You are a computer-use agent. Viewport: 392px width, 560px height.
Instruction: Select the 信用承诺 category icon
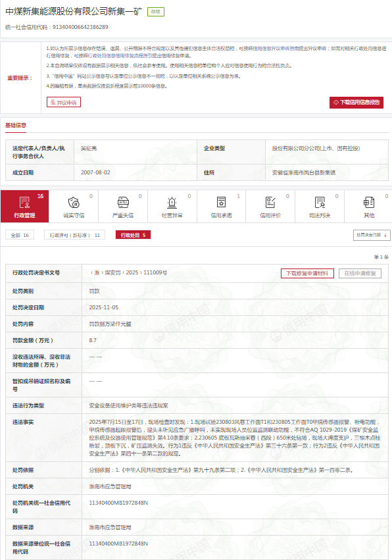click(222, 202)
